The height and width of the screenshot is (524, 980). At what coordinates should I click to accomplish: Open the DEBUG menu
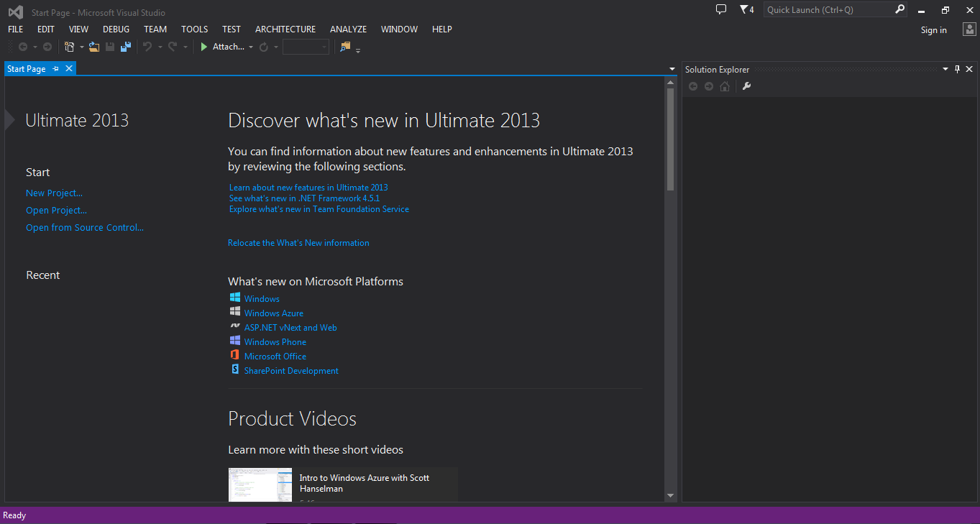point(116,29)
